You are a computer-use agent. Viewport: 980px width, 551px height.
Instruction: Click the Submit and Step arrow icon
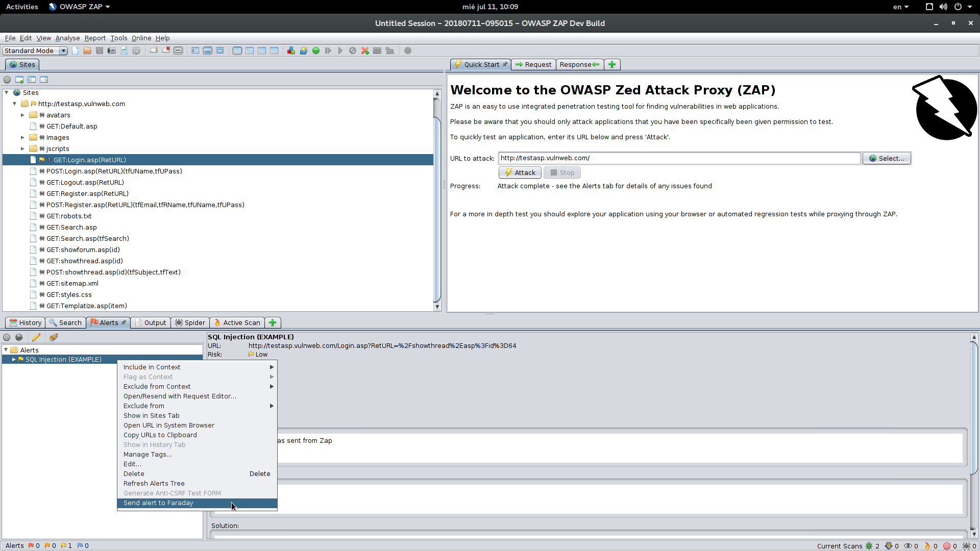point(328,51)
